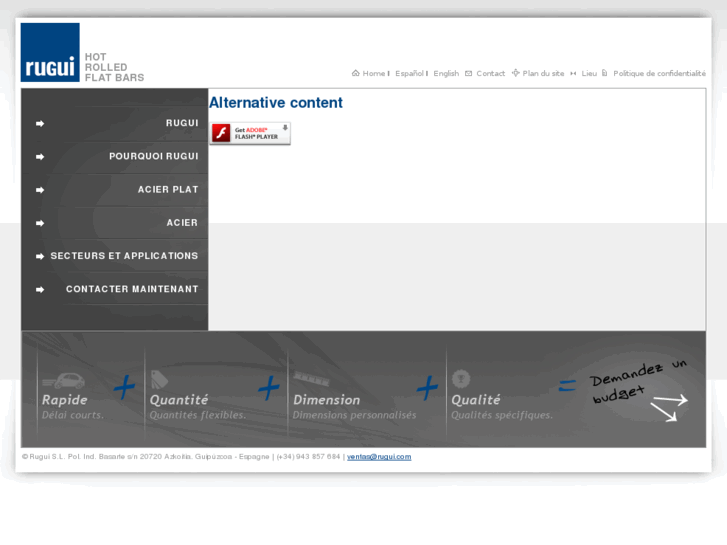727x545 pixels.
Task: Click the red Flash Player icon
Action: click(221, 133)
